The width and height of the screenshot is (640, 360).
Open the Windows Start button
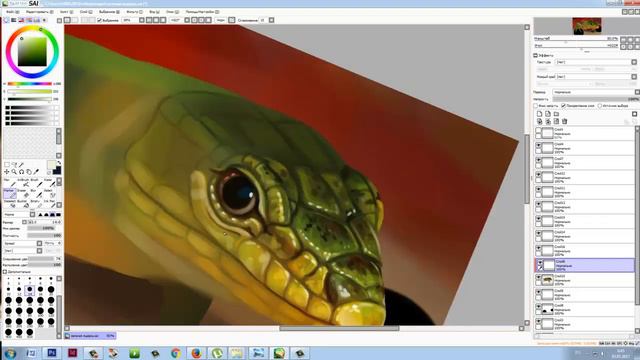pyautogui.click(x=10, y=353)
